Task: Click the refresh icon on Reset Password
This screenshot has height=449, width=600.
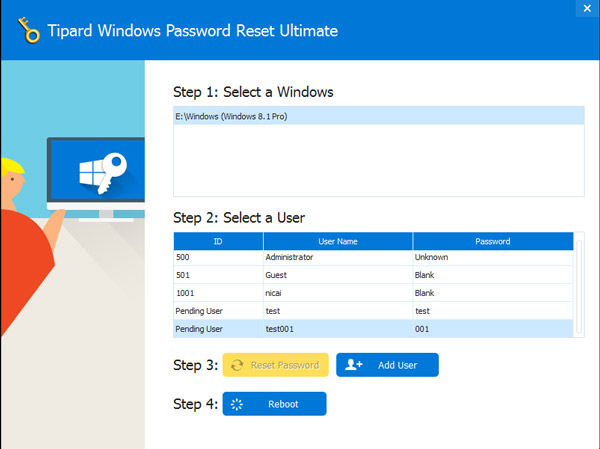Action: tap(237, 365)
